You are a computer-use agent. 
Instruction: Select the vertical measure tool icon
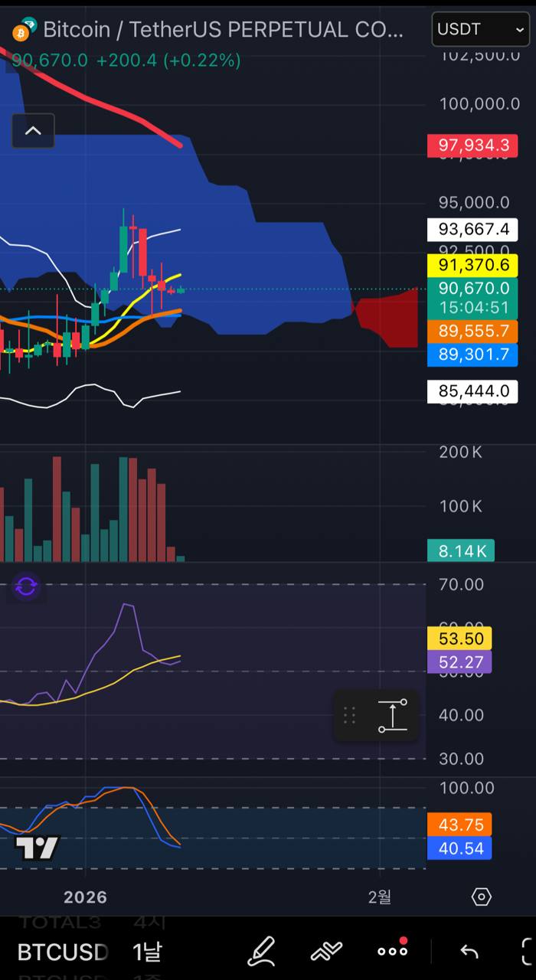(392, 716)
